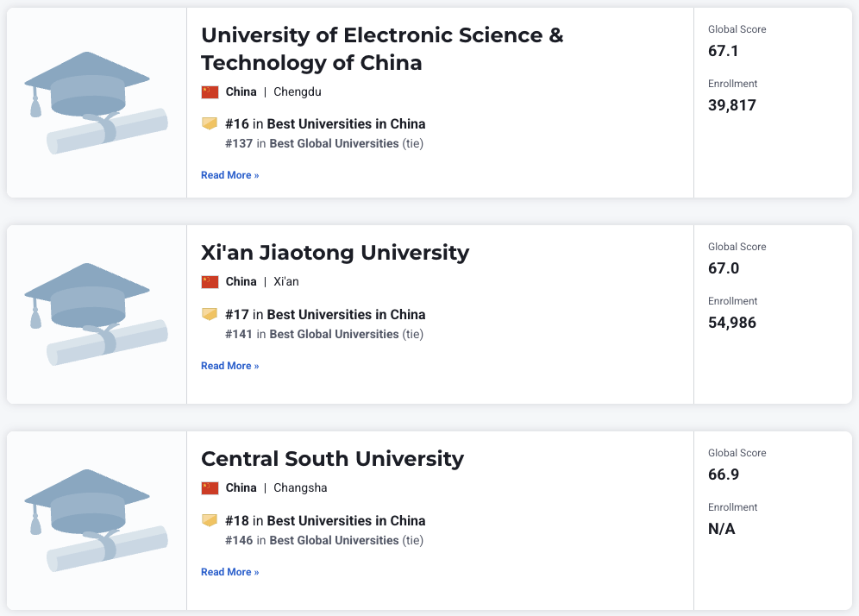Click the graduation cap icon for University of Electronic Science

pos(95,102)
